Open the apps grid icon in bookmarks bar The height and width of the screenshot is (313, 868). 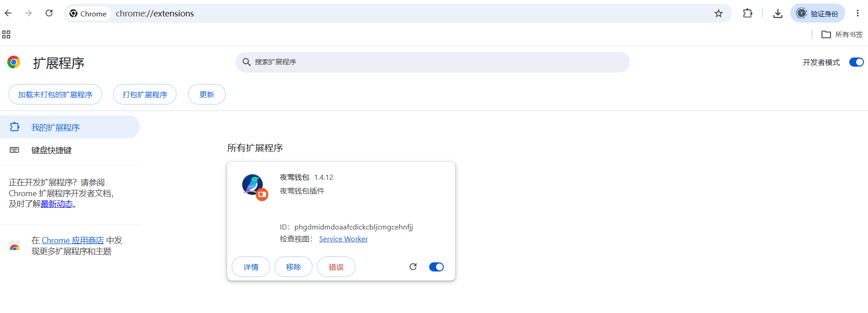pyautogui.click(x=6, y=34)
